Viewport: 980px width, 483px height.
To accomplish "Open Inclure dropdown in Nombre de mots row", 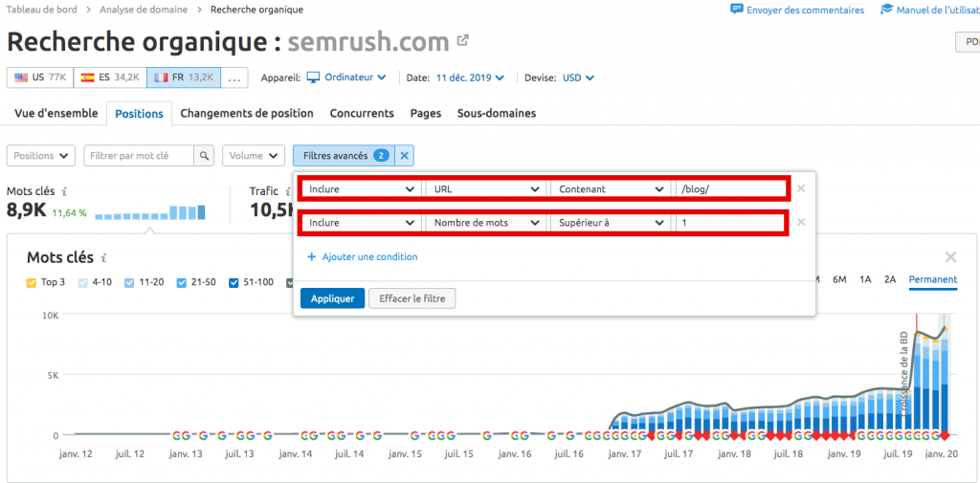I will [x=361, y=222].
